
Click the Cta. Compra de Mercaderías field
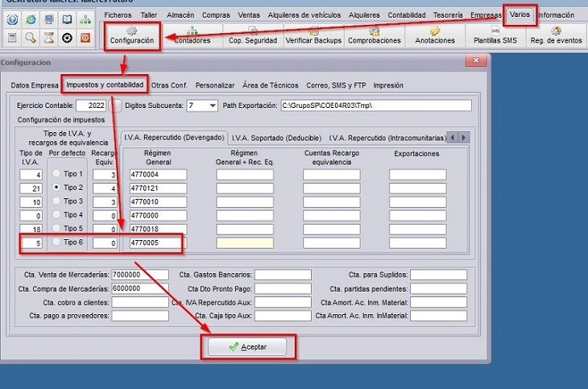(x=140, y=288)
